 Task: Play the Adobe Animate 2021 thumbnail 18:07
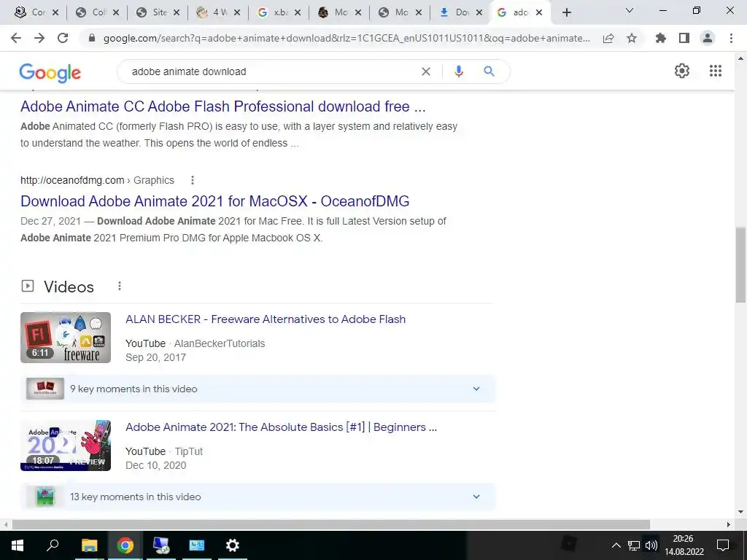tap(66, 446)
